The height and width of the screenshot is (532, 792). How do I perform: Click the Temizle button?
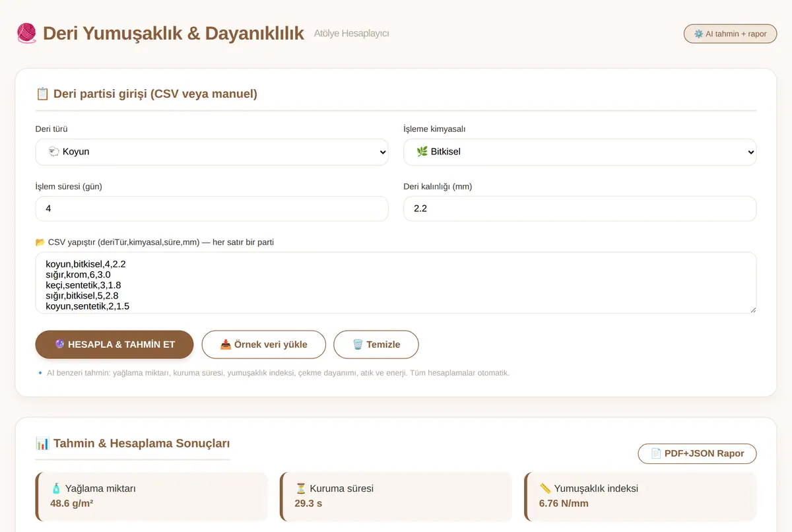click(376, 345)
